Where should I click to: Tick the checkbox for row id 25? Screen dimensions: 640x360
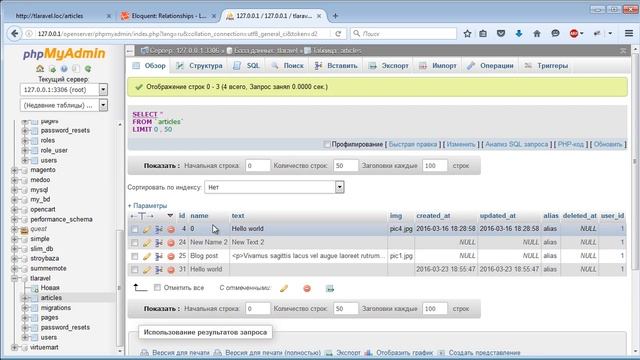(134, 256)
